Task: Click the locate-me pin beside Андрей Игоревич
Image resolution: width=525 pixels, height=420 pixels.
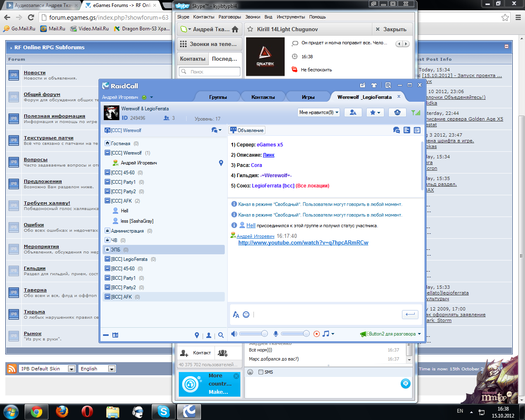Action: coord(221,163)
